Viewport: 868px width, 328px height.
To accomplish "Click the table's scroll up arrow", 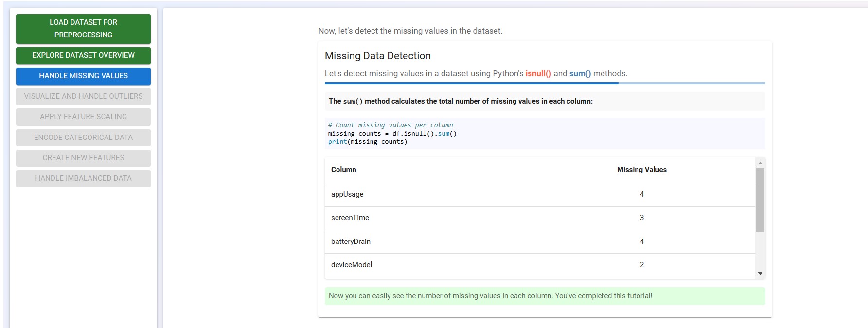I will pos(760,163).
